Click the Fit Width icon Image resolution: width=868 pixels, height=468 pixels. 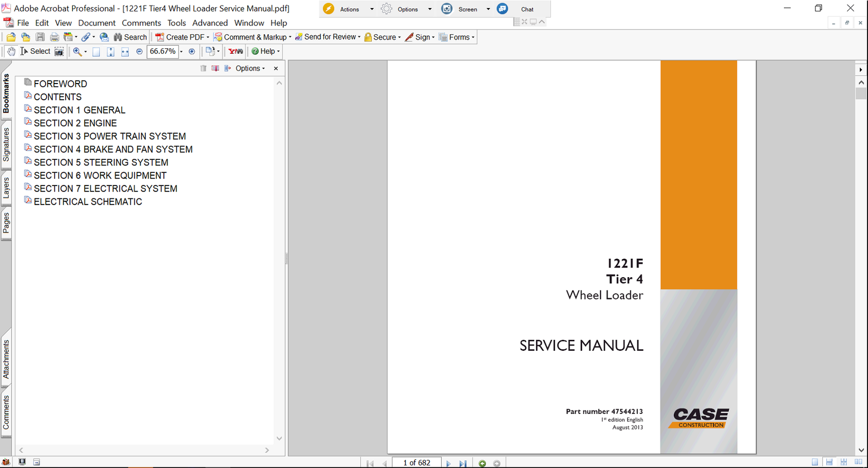(x=125, y=52)
